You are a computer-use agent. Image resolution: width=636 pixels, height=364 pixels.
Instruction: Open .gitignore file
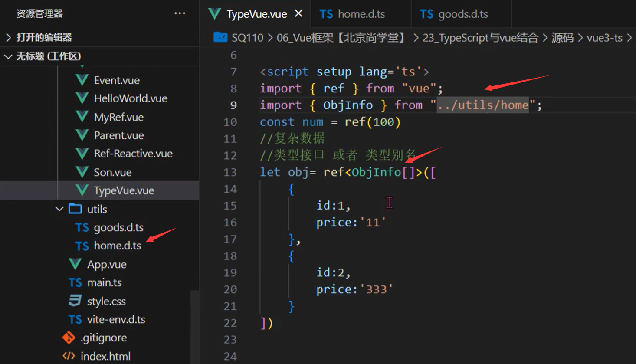tap(104, 338)
